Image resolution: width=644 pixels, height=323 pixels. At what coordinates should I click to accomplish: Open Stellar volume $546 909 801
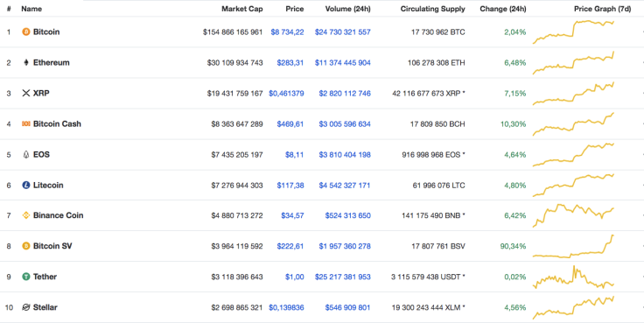(x=348, y=307)
